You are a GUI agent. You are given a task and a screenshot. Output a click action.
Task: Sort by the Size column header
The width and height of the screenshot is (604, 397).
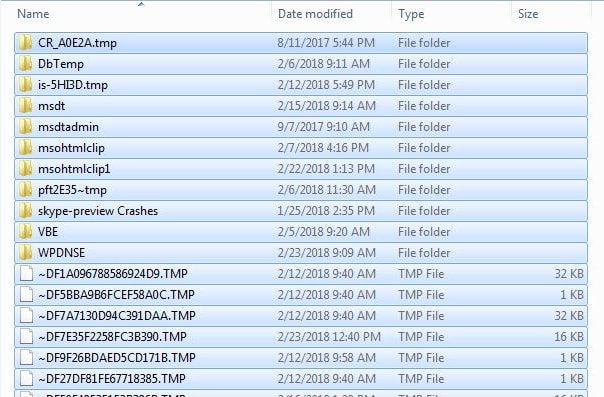click(528, 14)
